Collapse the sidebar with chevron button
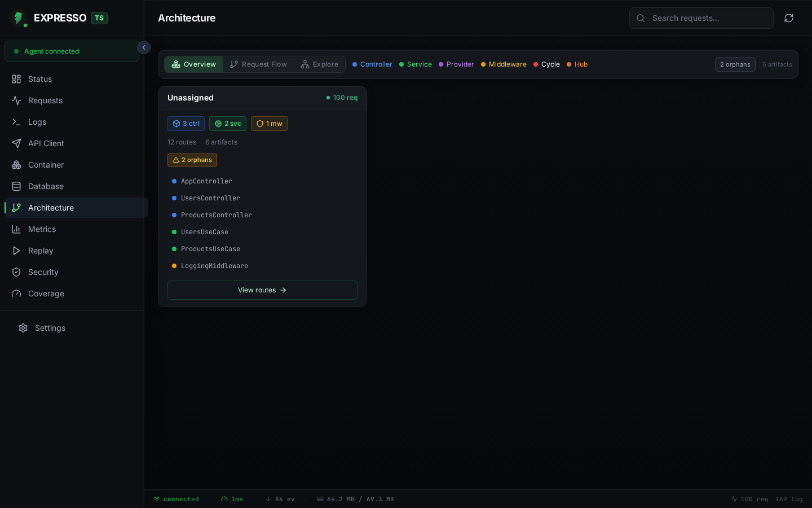812x508 pixels. click(144, 47)
